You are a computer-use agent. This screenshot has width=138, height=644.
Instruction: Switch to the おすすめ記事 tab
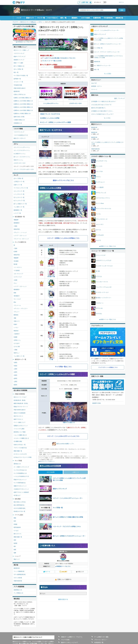coord(51,472)
